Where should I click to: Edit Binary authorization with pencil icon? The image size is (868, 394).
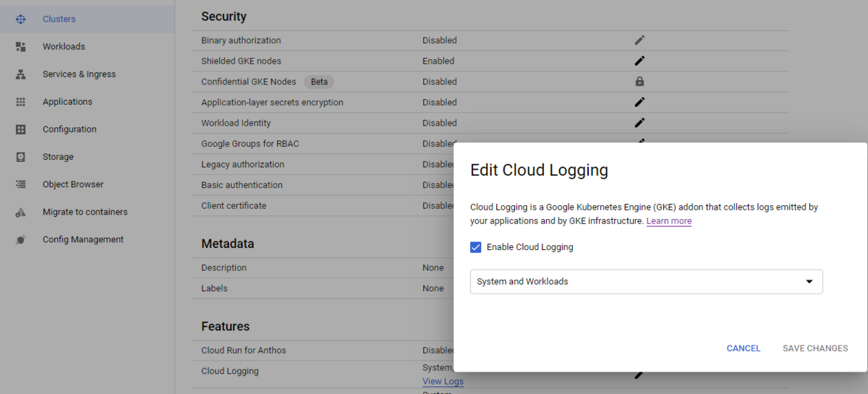[639, 40]
